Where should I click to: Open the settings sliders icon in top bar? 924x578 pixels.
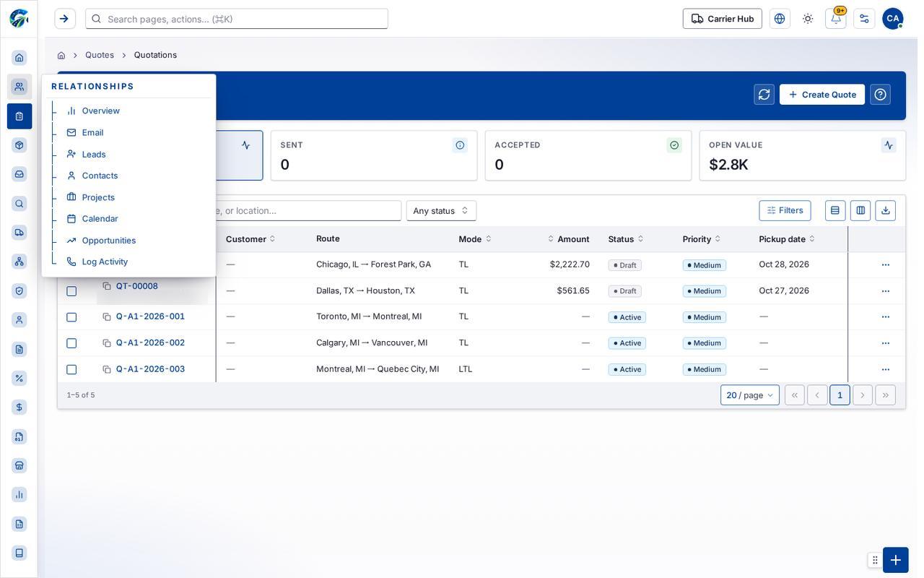pyautogui.click(x=864, y=19)
